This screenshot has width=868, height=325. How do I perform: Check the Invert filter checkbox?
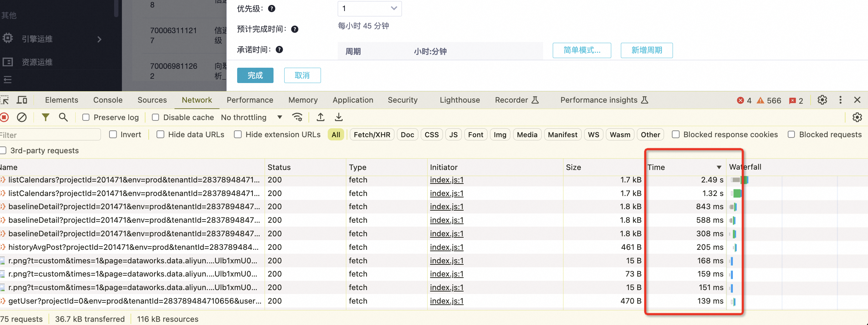point(113,134)
